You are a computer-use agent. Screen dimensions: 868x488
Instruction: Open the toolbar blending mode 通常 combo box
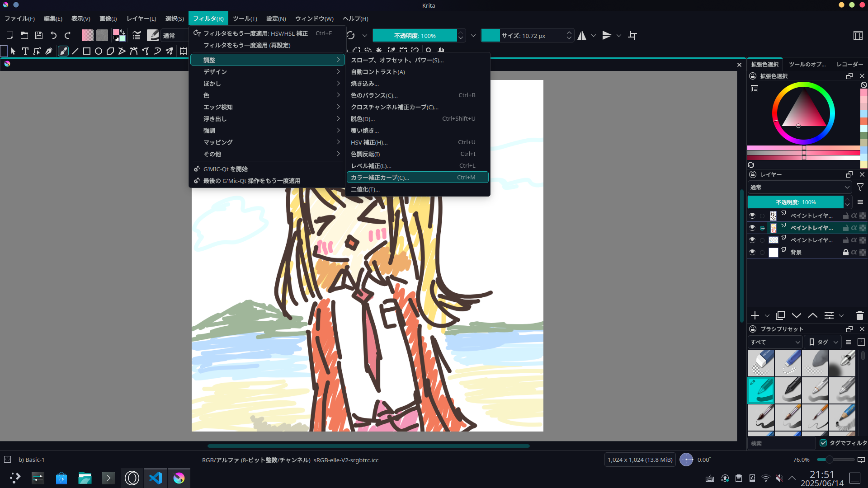pos(175,35)
